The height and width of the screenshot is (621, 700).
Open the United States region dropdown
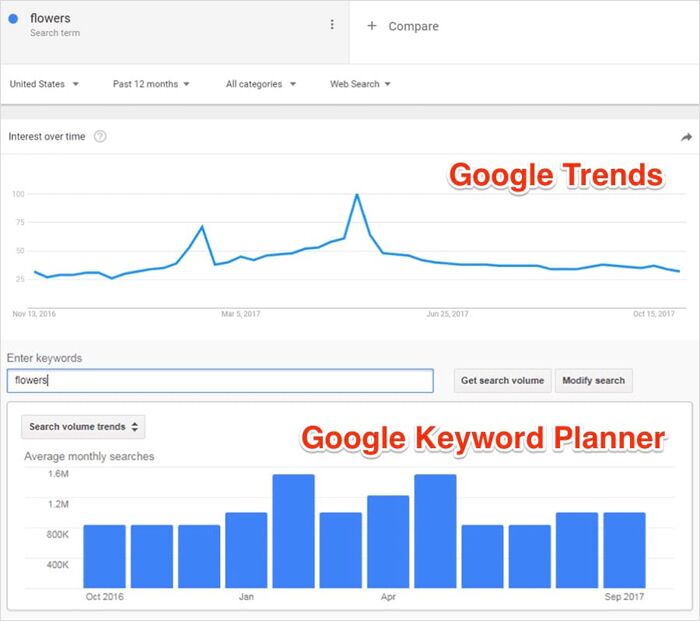click(45, 84)
